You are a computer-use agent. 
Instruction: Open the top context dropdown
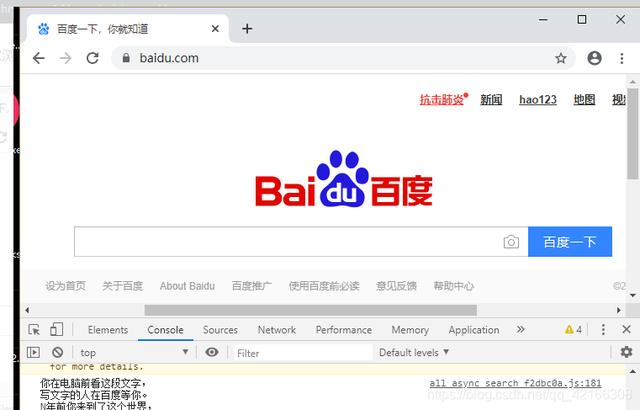point(134,352)
